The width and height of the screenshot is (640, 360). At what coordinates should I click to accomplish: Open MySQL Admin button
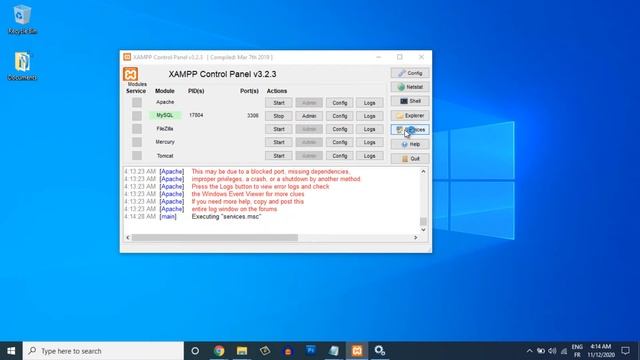[x=309, y=116]
